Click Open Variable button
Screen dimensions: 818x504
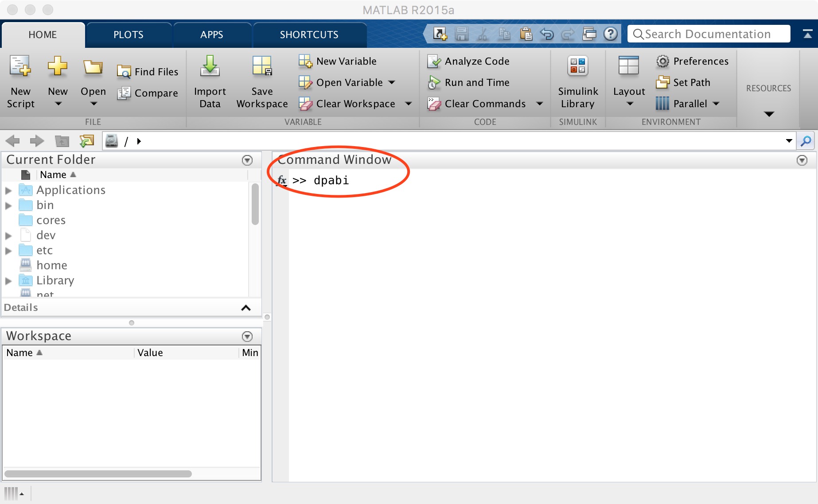[x=341, y=82]
